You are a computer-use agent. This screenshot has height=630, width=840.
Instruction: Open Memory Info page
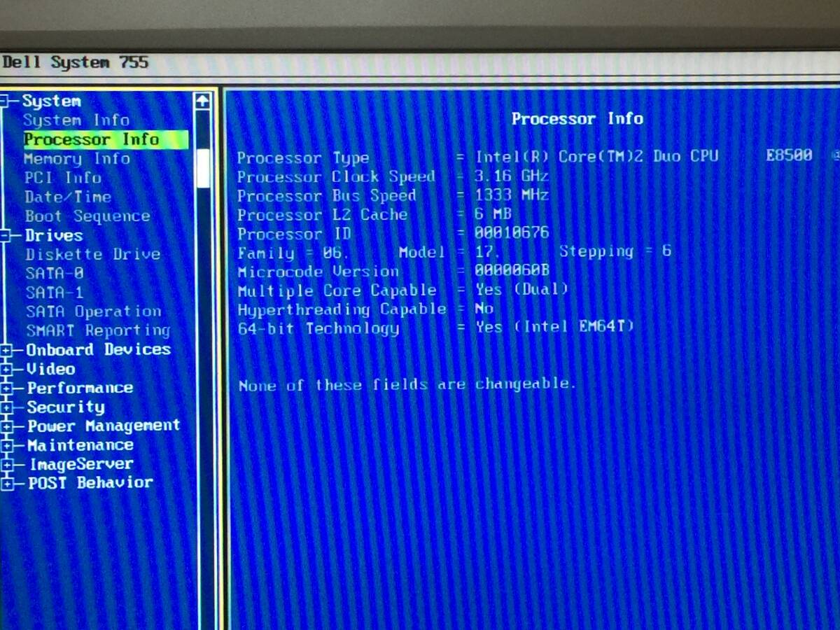76,159
